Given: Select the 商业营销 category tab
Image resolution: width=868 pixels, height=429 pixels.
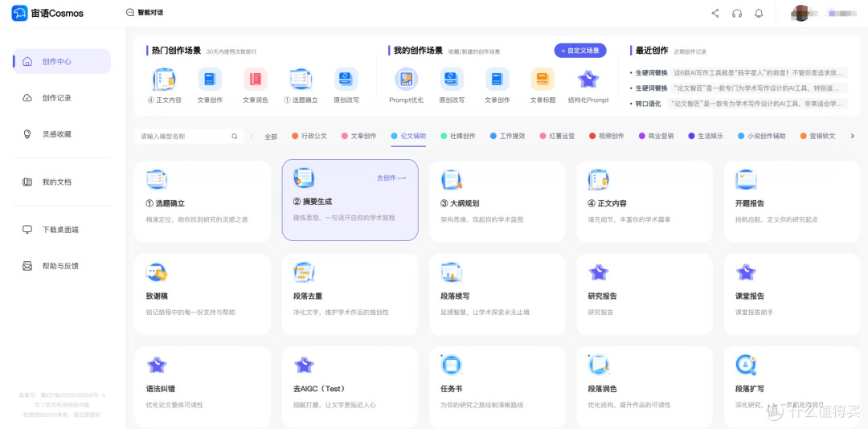Looking at the screenshot, I should click(x=656, y=136).
